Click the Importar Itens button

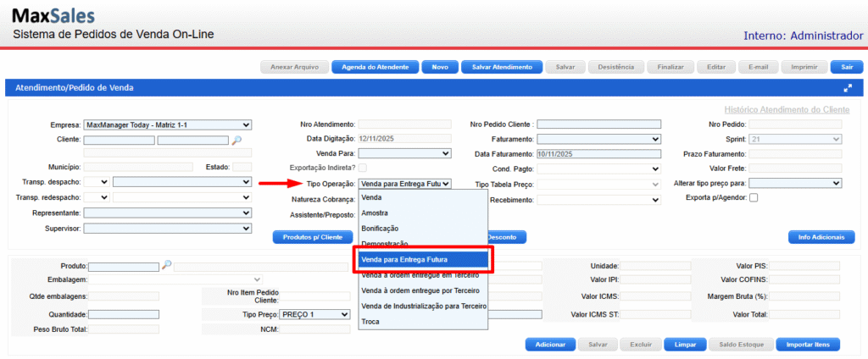(807, 345)
